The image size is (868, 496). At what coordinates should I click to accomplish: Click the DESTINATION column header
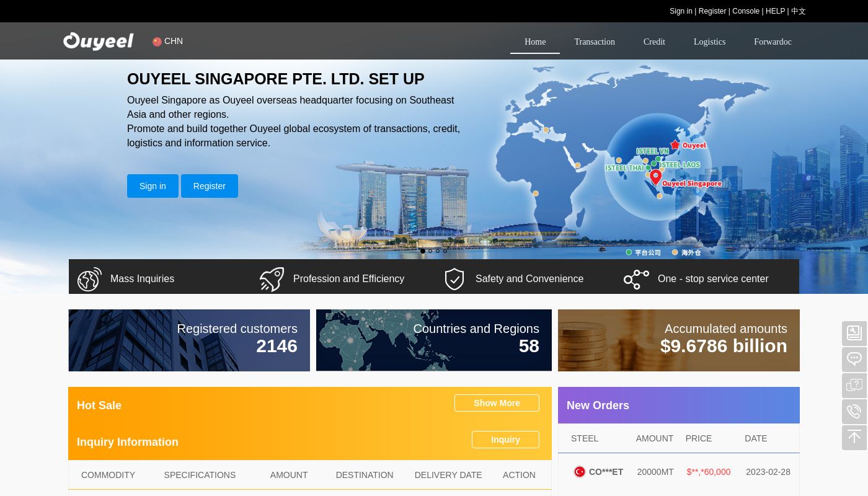(365, 475)
